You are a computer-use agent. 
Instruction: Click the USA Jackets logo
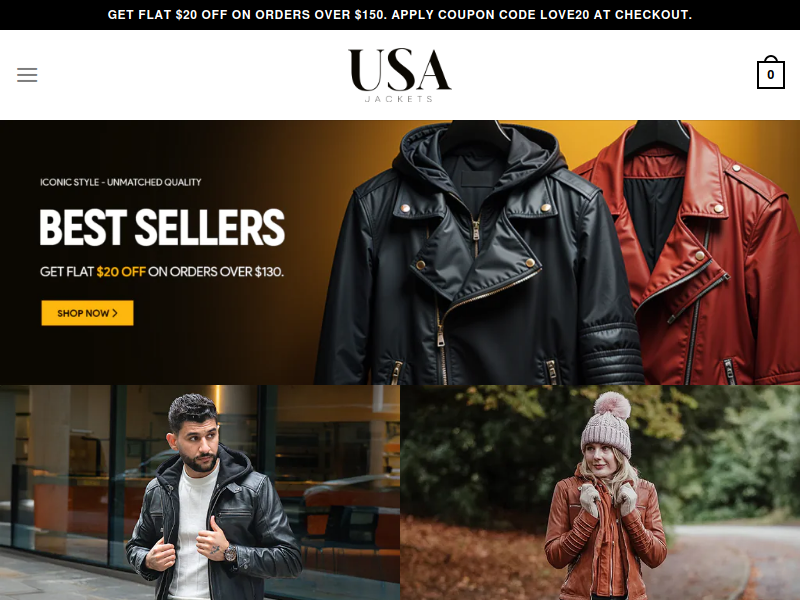tap(399, 75)
